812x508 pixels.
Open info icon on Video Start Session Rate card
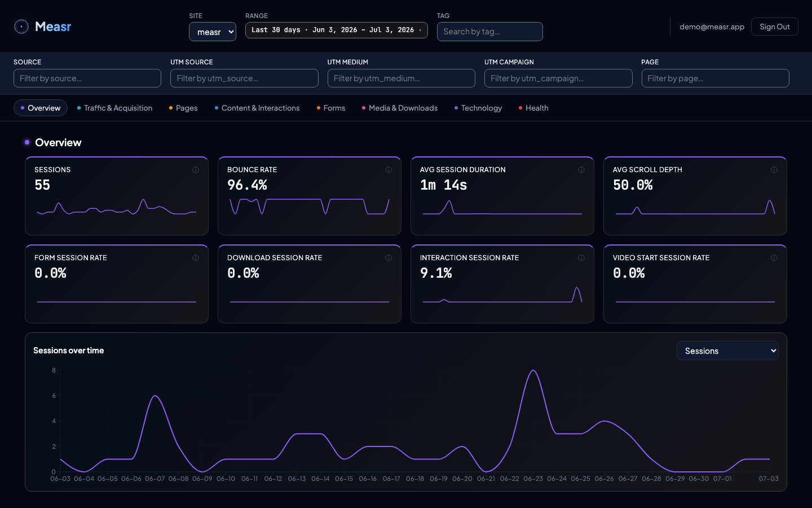774,258
